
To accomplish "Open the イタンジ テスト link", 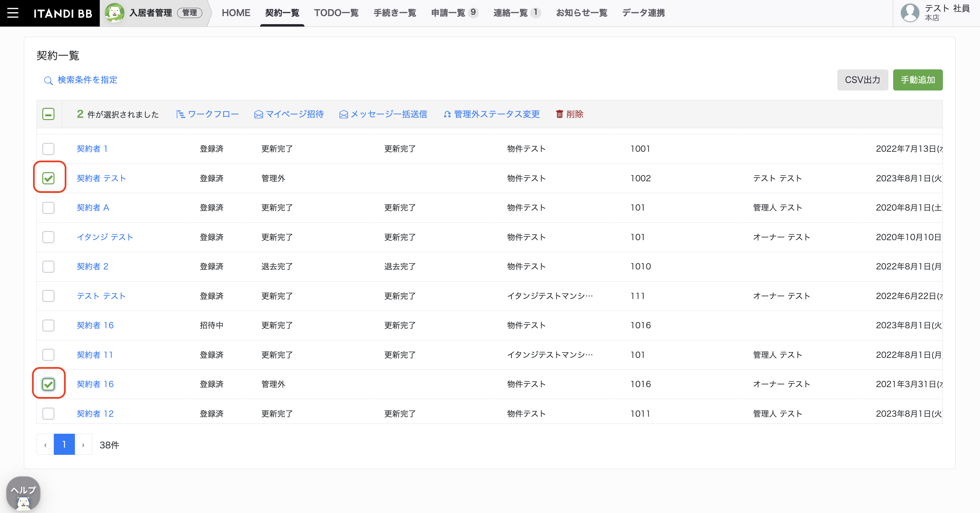I will pos(105,237).
